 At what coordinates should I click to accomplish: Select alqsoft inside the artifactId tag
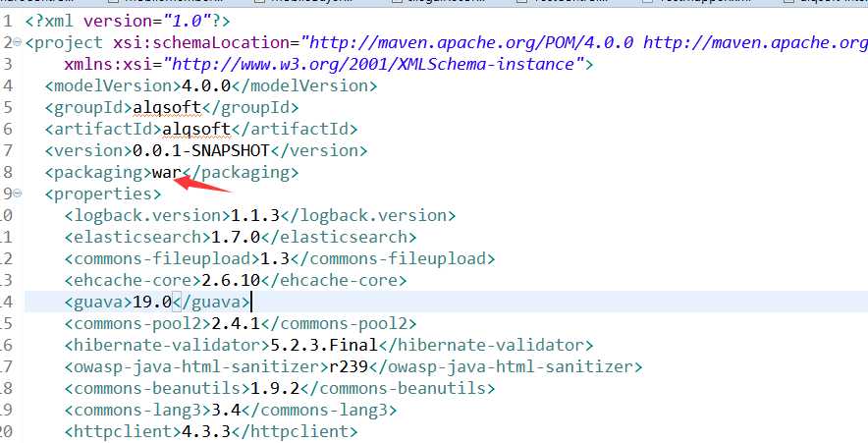point(196,129)
